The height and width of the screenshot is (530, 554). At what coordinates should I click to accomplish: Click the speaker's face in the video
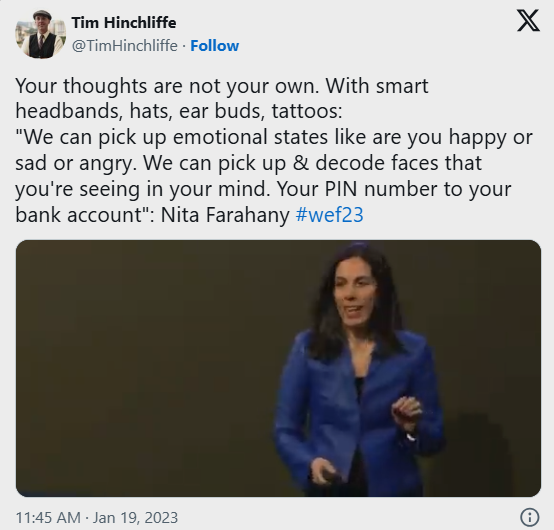coord(353,299)
